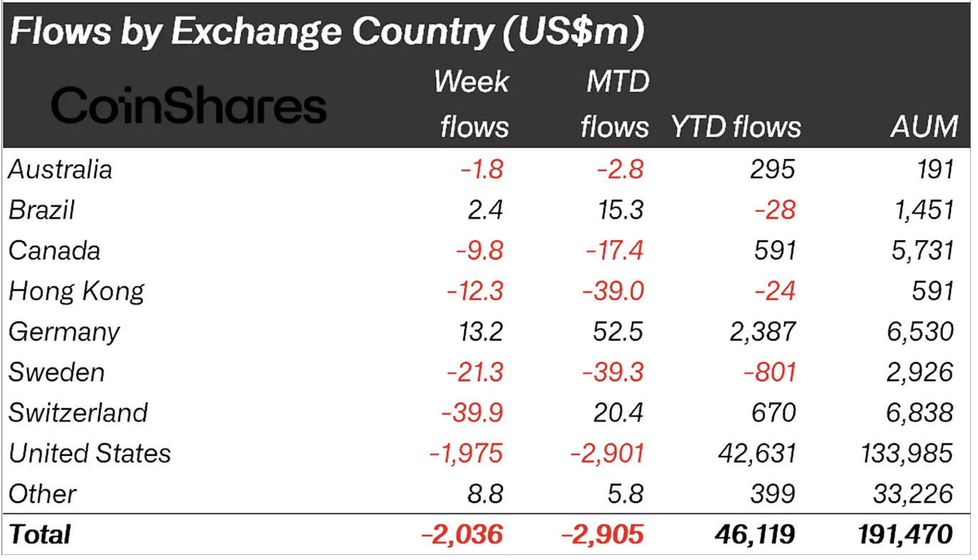Click the Hong Kong row label
This screenshot has height=560, width=978.
pyautogui.click(x=76, y=291)
